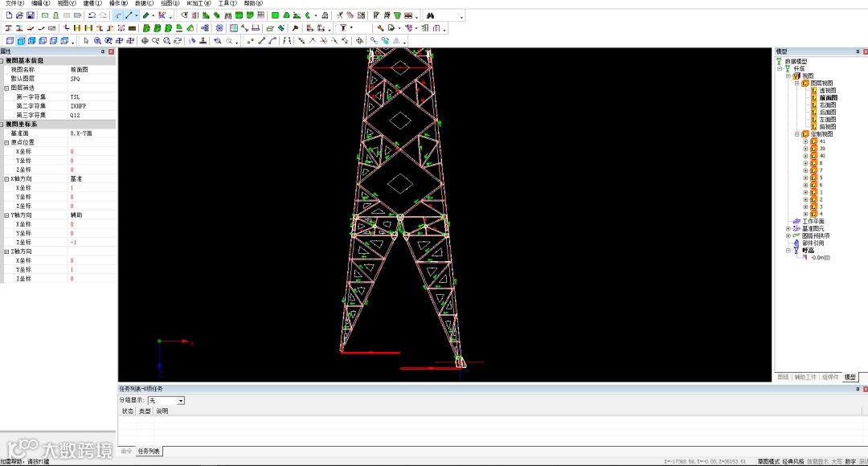Select 工作平面 in the model tree
This screenshot has width=868, height=466.
click(x=813, y=222)
